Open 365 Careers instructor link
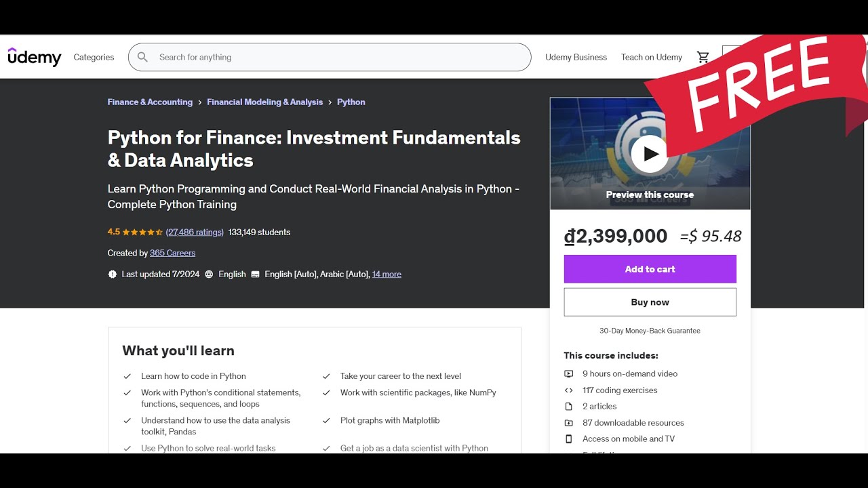The width and height of the screenshot is (868, 488). point(172,253)
